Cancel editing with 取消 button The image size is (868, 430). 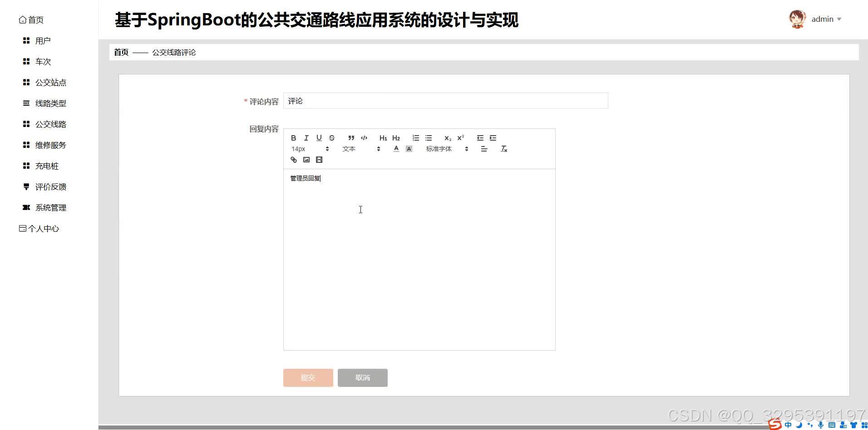362,377
